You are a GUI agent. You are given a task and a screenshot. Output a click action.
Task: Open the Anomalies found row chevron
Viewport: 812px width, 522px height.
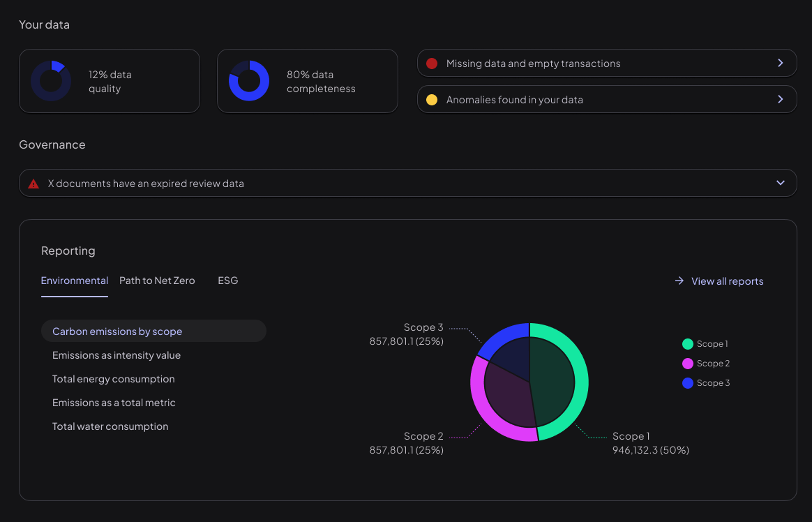click(781, 99)
